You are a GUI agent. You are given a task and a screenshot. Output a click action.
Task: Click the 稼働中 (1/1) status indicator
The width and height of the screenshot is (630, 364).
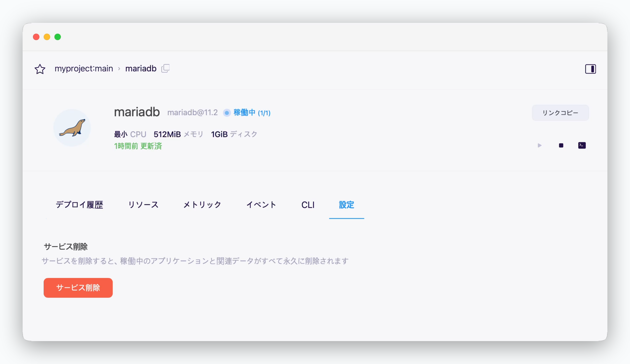[x=247, y=113]
